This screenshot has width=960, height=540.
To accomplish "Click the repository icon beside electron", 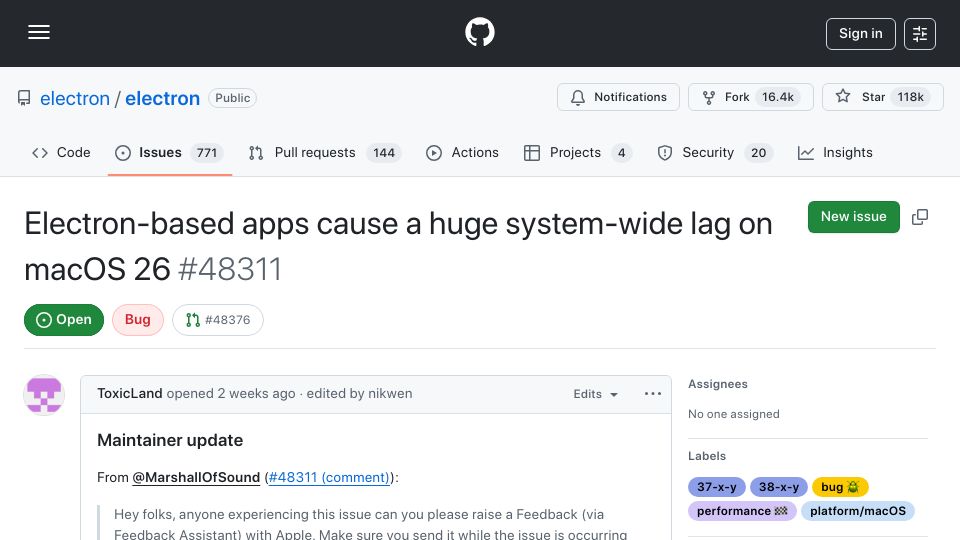I will (24, 98).
